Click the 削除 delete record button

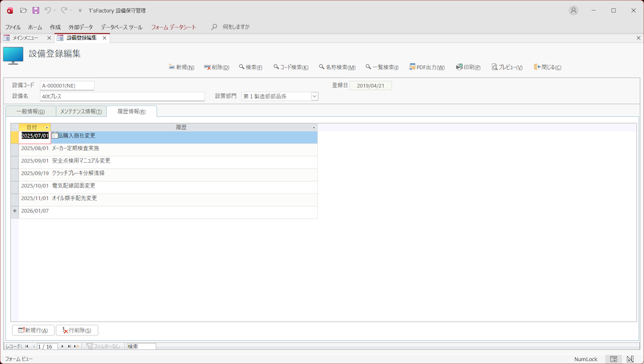pyautogui.click(x=217, y=67)
